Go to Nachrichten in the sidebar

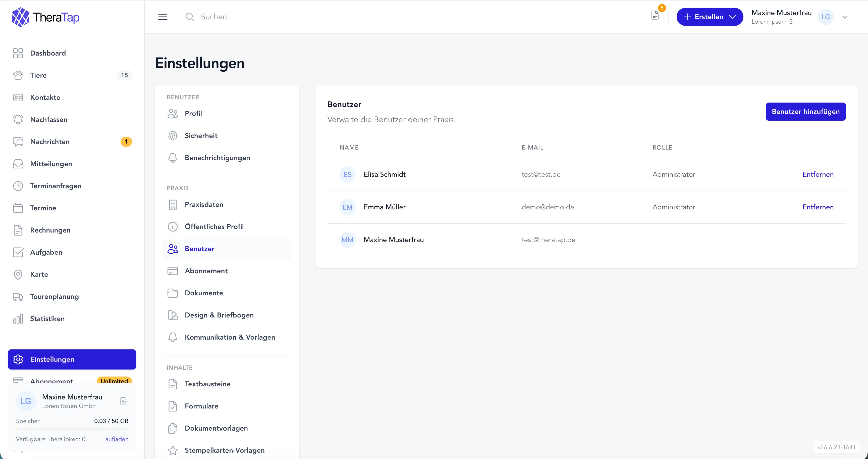pyautogui.click(x=72, y=142)
